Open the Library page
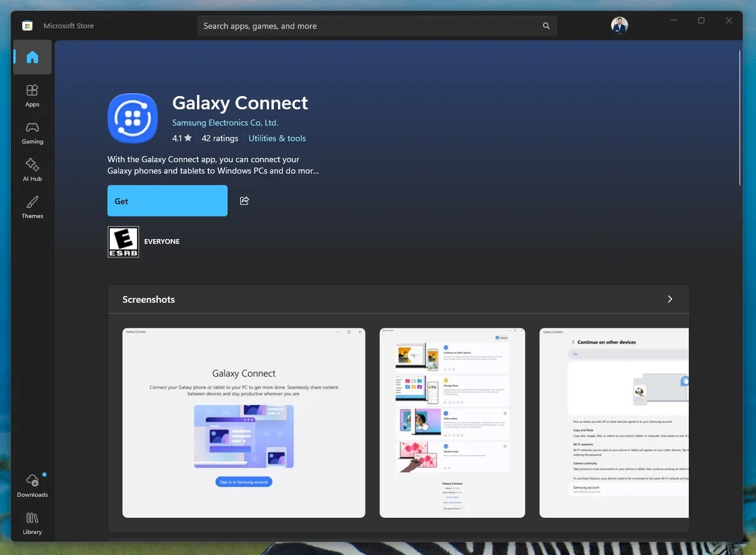Screen dimensions: 756x555 32,523
